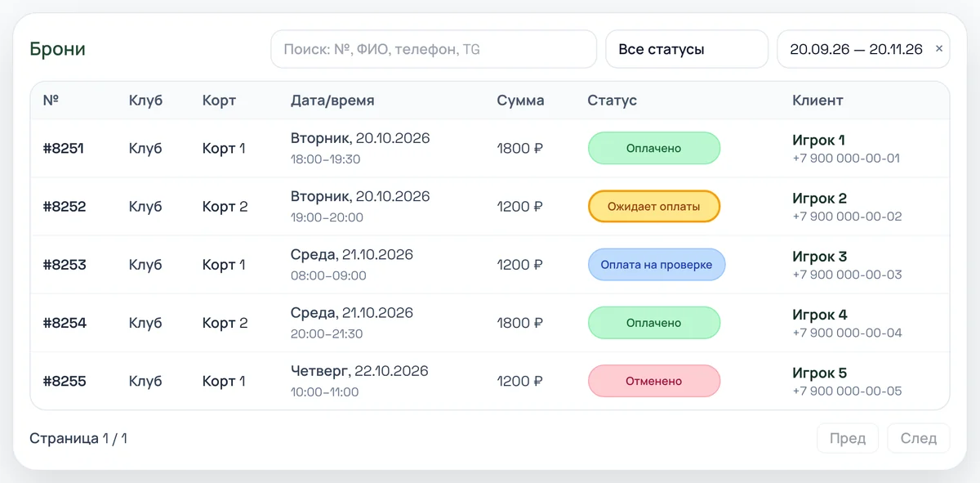Click phone number +7 900 000-00-03

(847, 275)
